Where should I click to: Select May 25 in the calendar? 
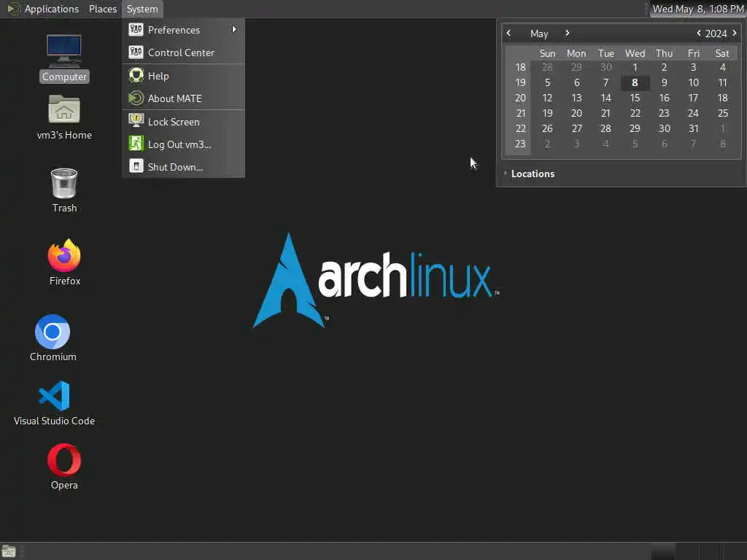[x=722, y=113]
